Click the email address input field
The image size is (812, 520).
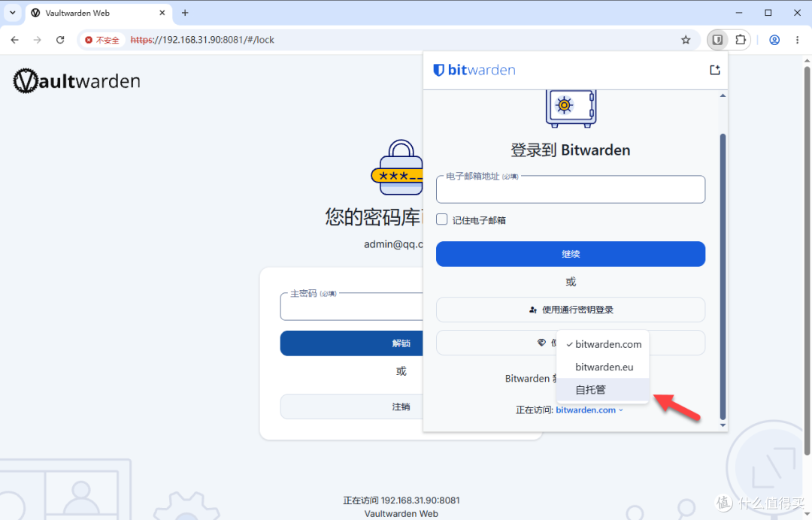(x=570, y=189)
